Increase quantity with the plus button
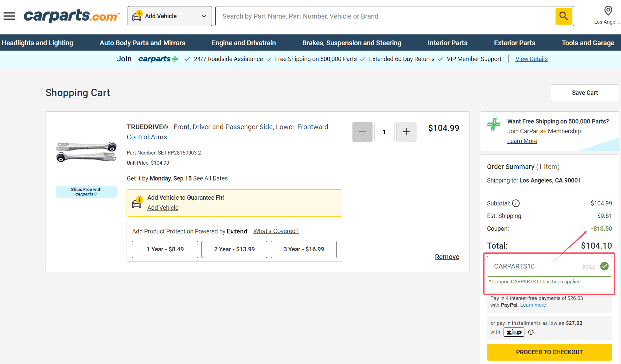This screenshot has height=364, width=621. pyautogui.click(x=406, y=132)
